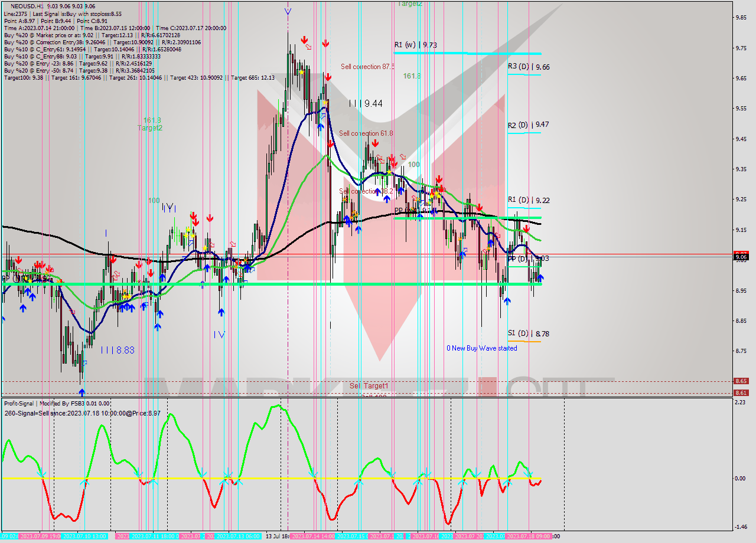Screen dimensions: 756x543
Task: Click the current price tag 9.06 on axis
Action: pos(741,256)
